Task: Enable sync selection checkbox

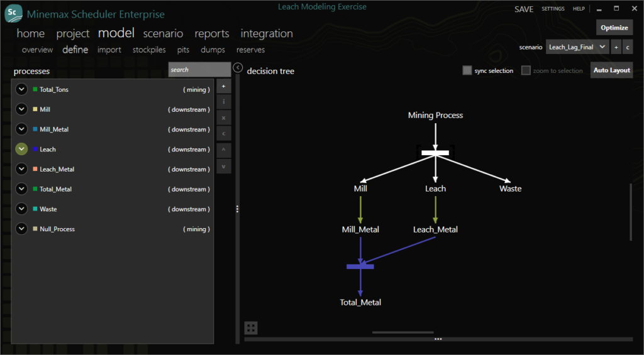Action: [x=467, y=70]
